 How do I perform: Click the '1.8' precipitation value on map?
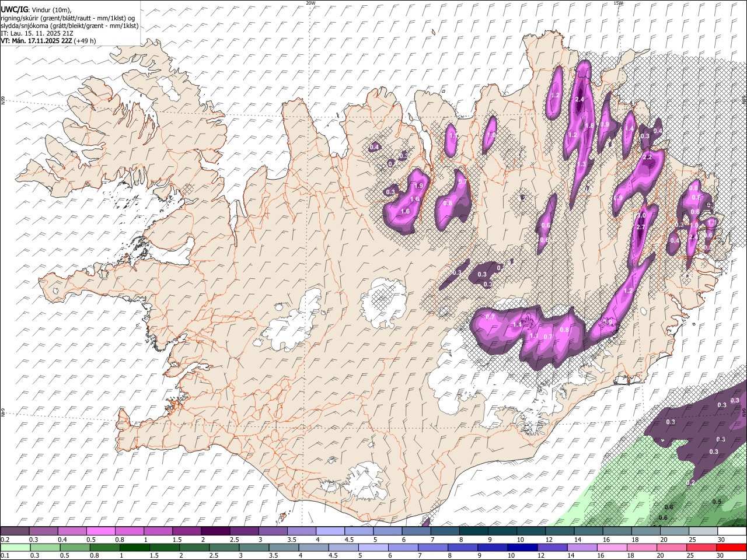pos(589,125)
